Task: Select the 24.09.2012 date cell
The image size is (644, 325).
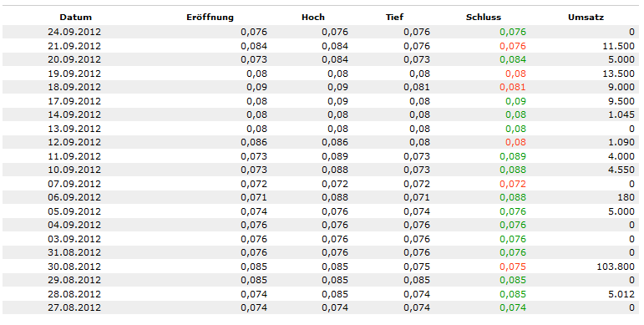Action: [74, 32]
